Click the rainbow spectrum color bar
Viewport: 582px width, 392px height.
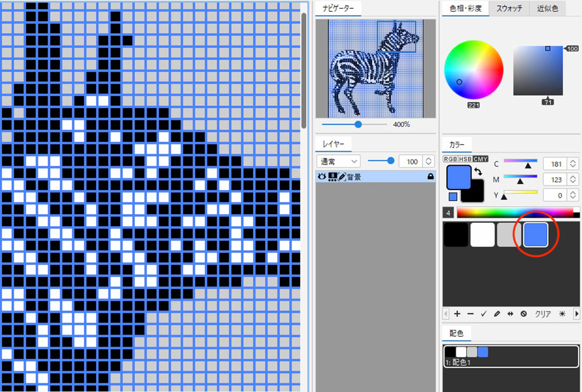click(x=518, y=212)
